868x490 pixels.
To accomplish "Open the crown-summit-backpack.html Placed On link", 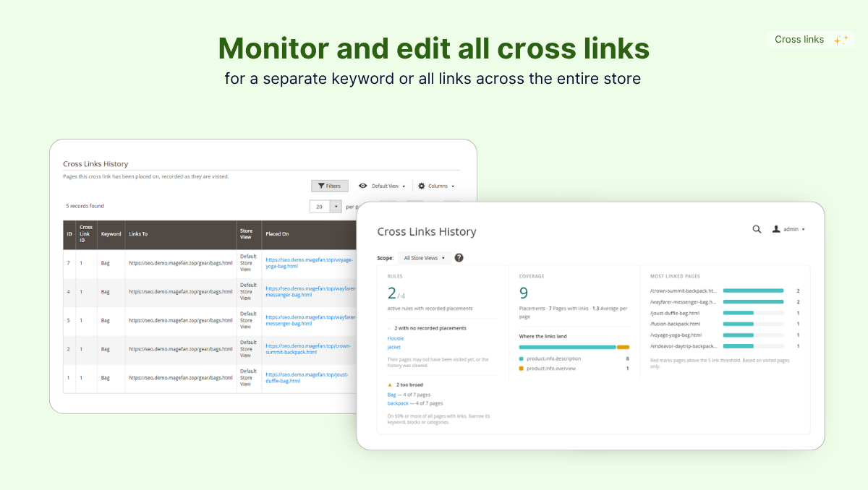I will [308, 349].
